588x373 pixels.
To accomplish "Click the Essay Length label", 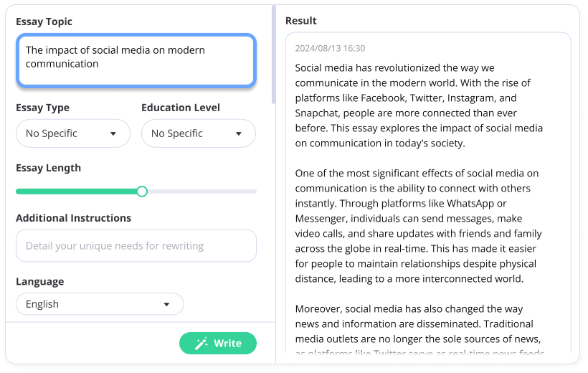I will 48,168.
